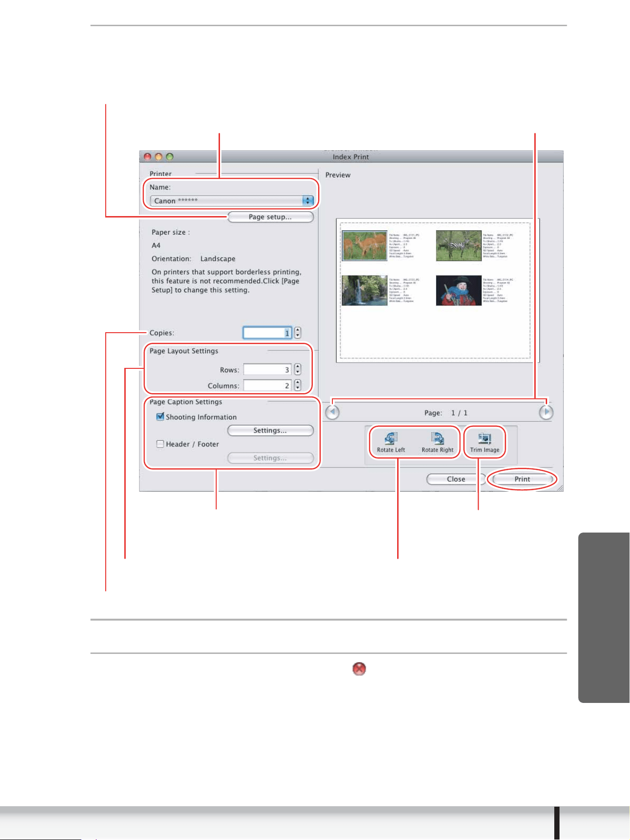
Task: Click the Rows input field
Action: point(267,369)
